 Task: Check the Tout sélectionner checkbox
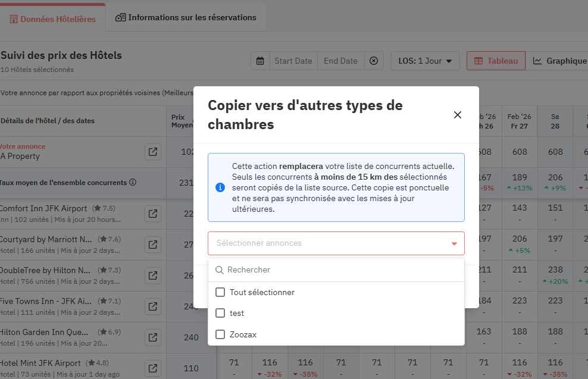(x=220, y=292)
